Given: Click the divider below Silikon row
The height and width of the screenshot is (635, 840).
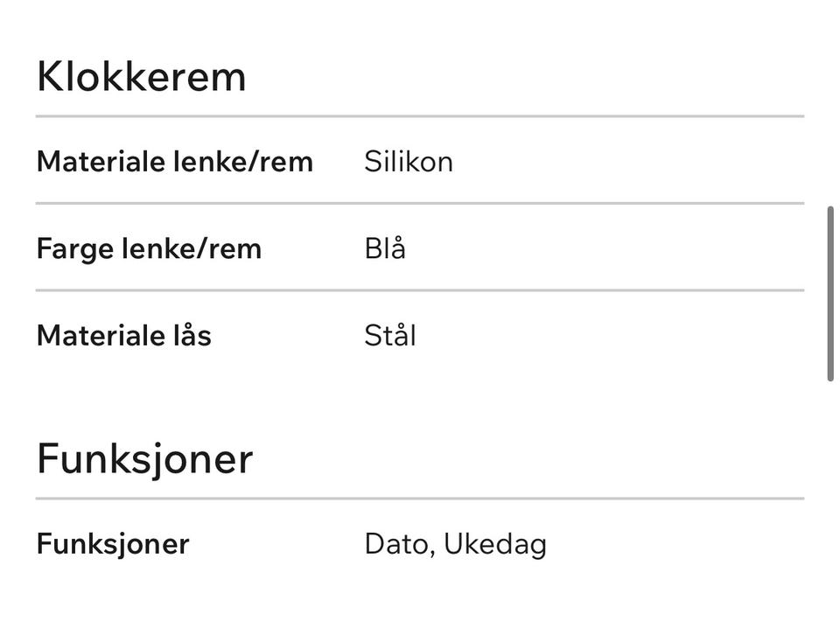Looking at the screenshot, I should point(420,204).
